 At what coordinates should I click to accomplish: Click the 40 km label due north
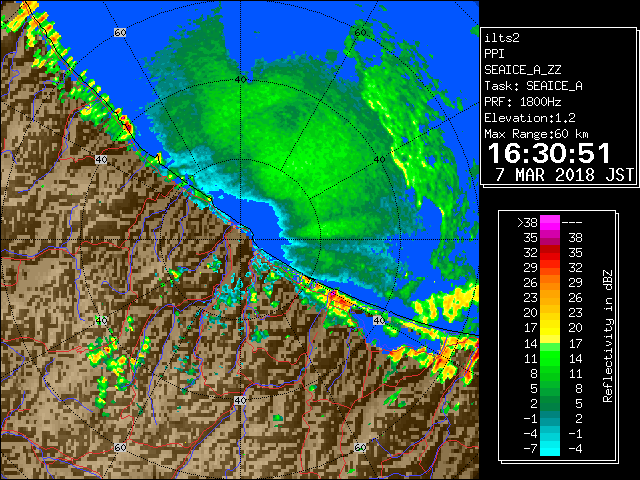240,79
